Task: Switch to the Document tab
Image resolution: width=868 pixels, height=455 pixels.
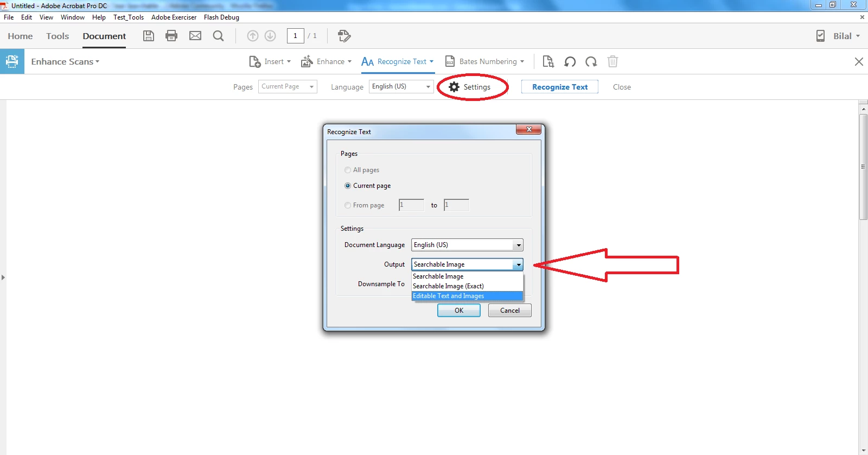Action: point(104,36)
